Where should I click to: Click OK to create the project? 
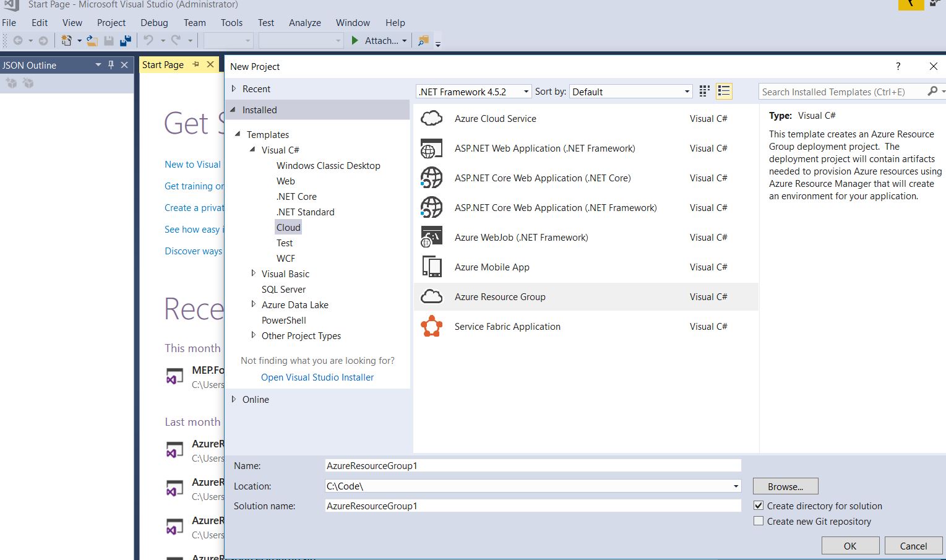[850, 546]
